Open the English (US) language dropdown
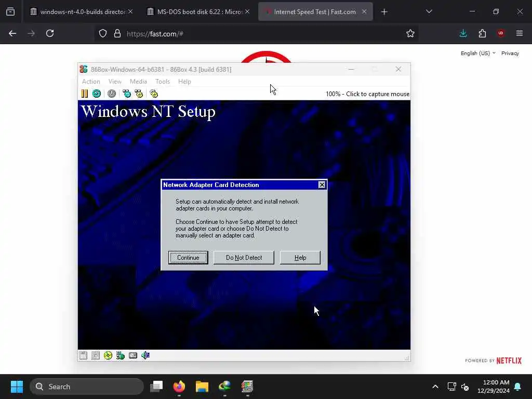 tap(478, 54)
